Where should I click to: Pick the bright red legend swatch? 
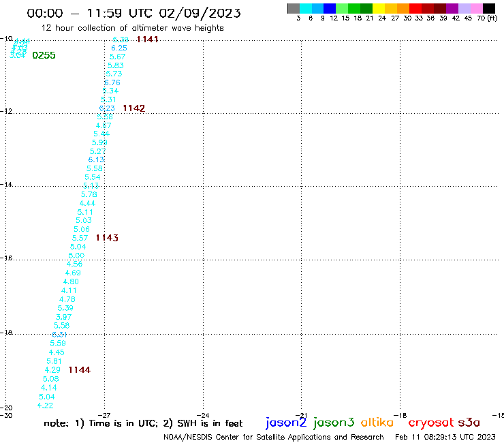(415, 8)
